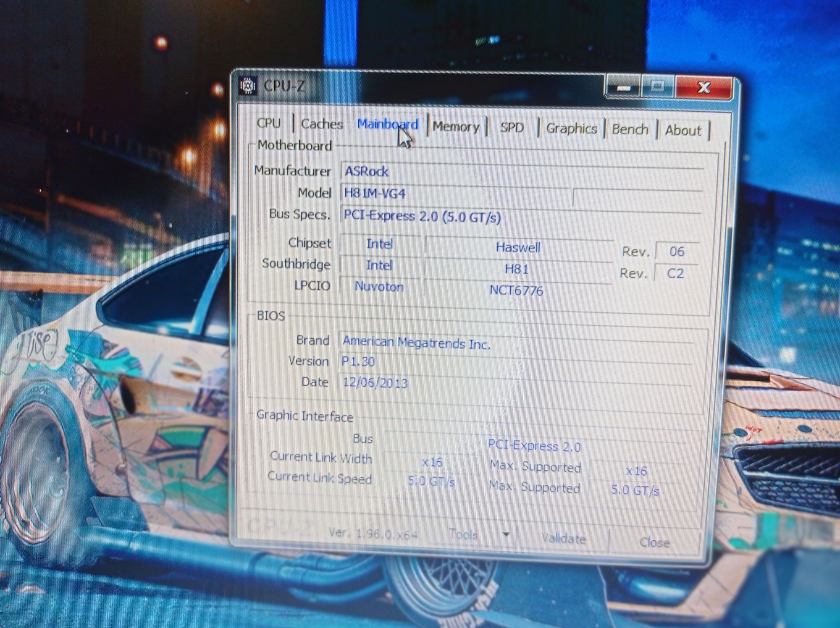Click the version label Ver. 1.96.0.x64
The width and height of the screenshot is (840, 628).
tap(373, 534)
